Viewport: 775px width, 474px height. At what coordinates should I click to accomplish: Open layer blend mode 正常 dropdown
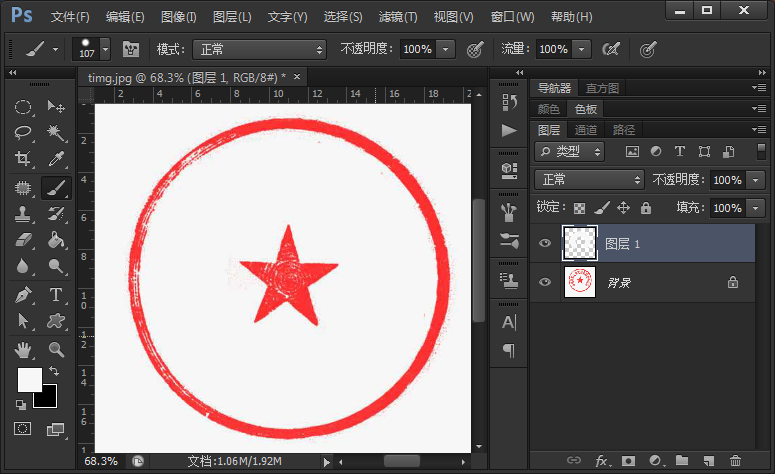tap(589, 179)
